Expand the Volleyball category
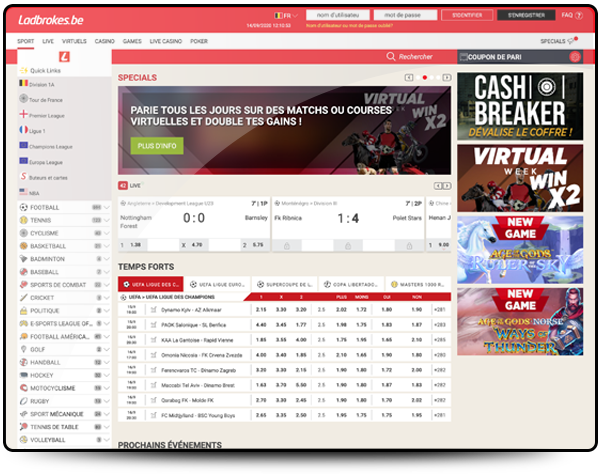The height and width of the screenshot is (474, 600). 107,440
